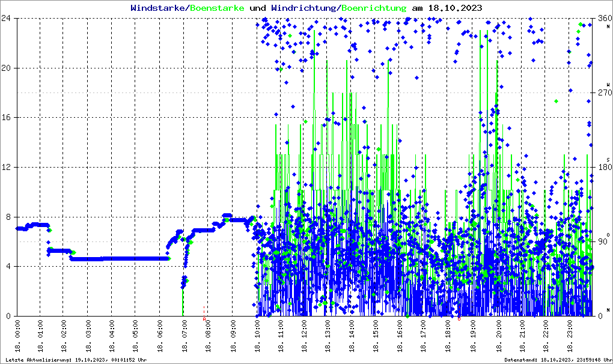613x364 pixels.
Task: Click the '18. 12:00' time axis label
Action: click(305, 336)
